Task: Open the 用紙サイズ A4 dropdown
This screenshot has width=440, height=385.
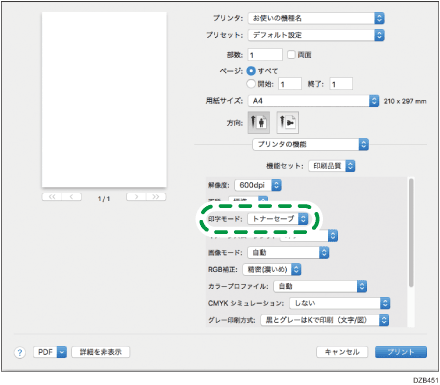Action: 313,101
